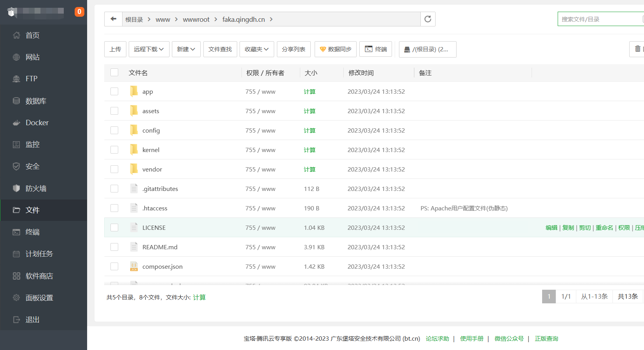Open the 监控 monitoring page

[32, 144]
